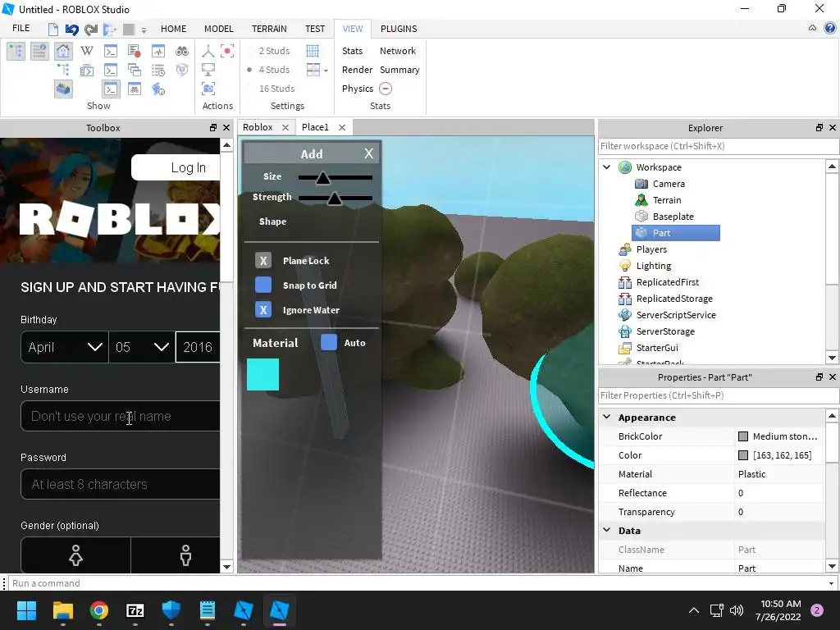Switch to the PLUGINS ribbon tab
Image resolution: width=840 pixels, height=630 pixels.
[x=399, y=29]
